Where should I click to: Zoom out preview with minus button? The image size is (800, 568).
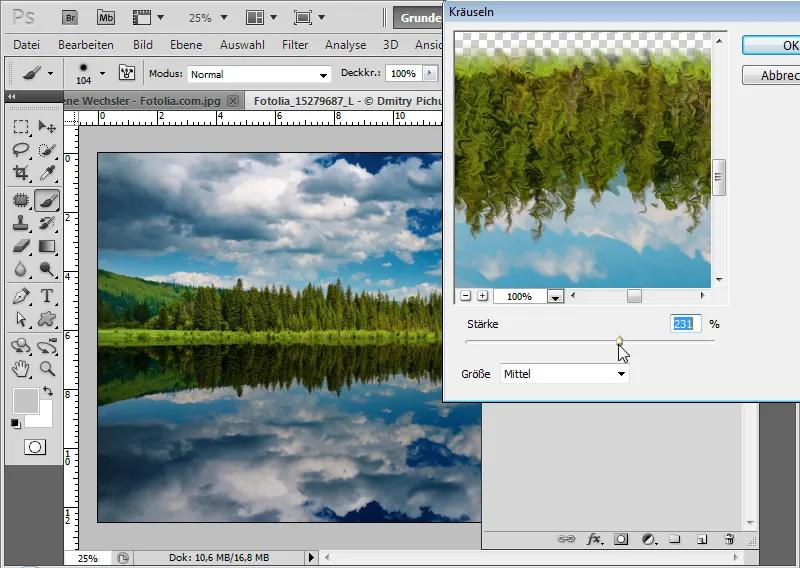point(465,296)
